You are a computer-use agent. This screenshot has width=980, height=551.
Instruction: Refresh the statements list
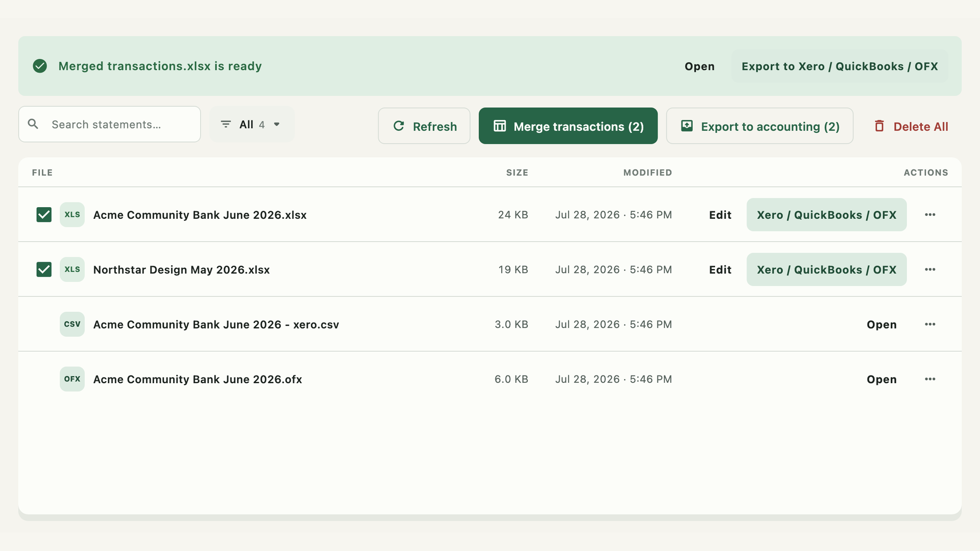point(424,126)
